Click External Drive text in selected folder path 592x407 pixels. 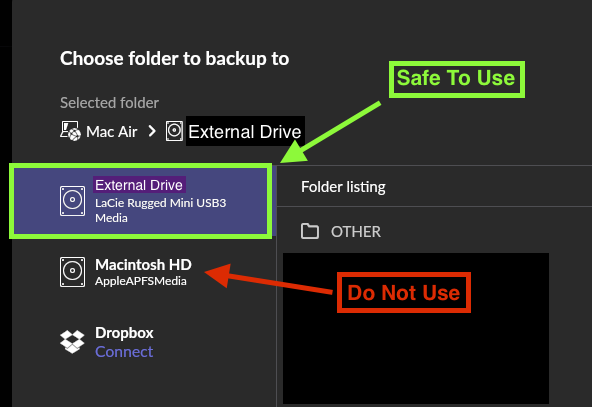coord(245,132)
